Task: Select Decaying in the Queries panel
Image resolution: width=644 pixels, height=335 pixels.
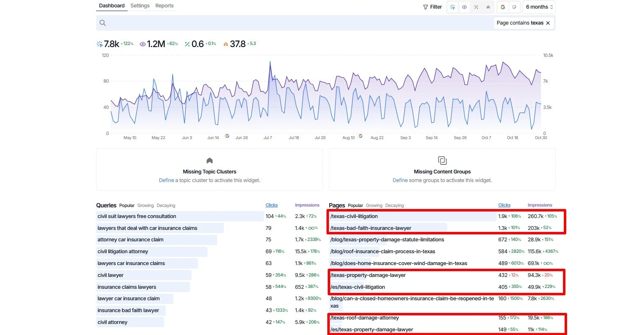Action: (166, 205)
